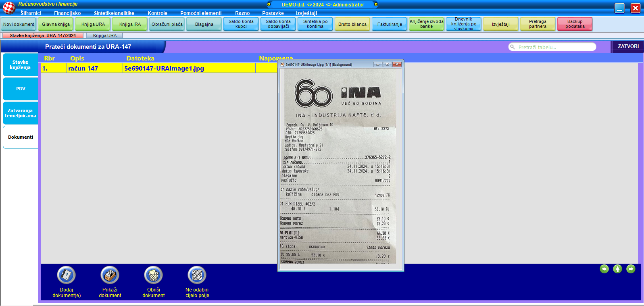Image resolution: width=644 pixels, height=306 pixels.
Task: Switch to the Knjiga URA tab
Action: (x=105, y=35)
